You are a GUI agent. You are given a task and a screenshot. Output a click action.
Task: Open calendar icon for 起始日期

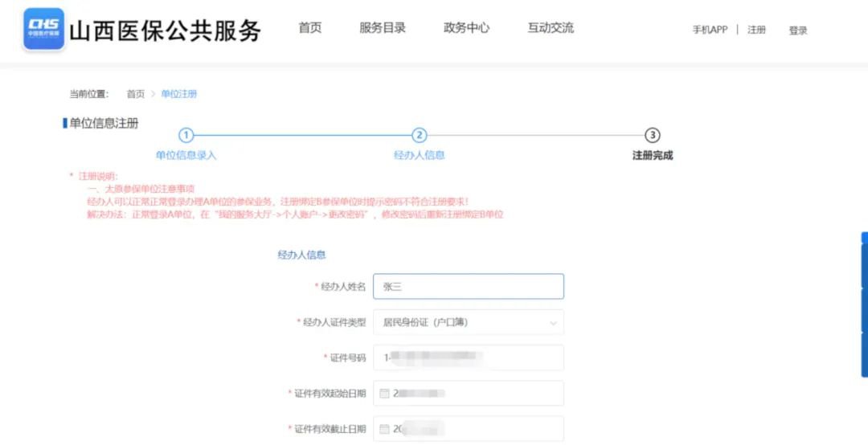(385, 394)
